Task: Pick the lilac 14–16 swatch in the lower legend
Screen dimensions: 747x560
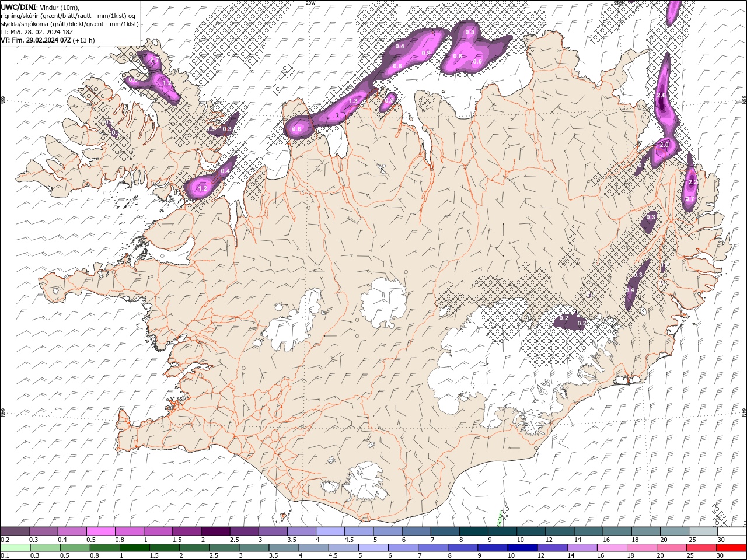Action: click(x=582, y=548)
